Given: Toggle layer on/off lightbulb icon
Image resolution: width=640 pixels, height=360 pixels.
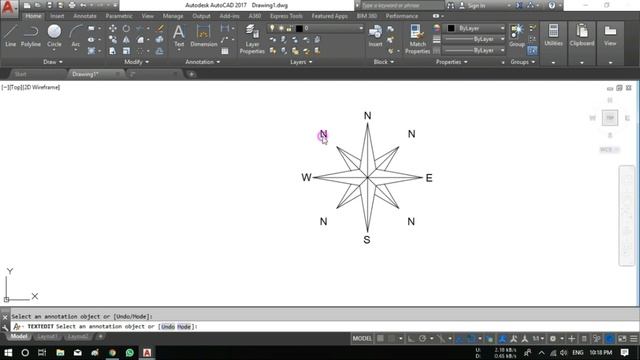Looking at the screenshot, I should click(x=272, y=28).
